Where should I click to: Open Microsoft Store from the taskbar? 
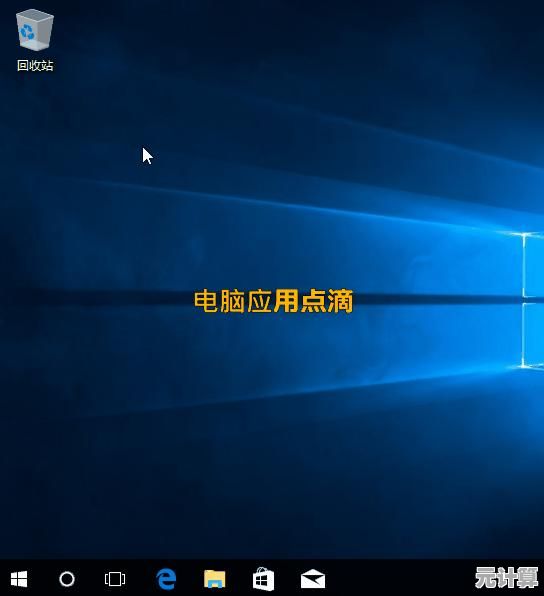[263, 579]
